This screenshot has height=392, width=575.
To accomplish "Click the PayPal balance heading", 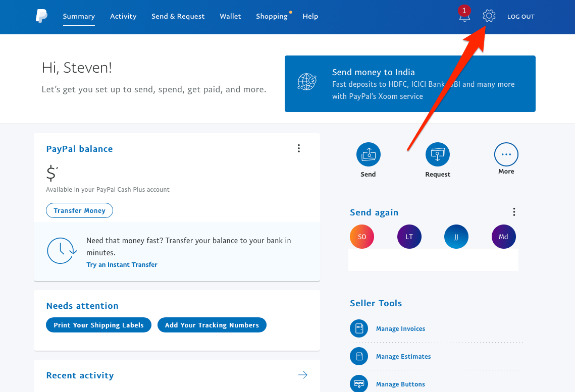I will pyautogui.click(x=80, y=149).
